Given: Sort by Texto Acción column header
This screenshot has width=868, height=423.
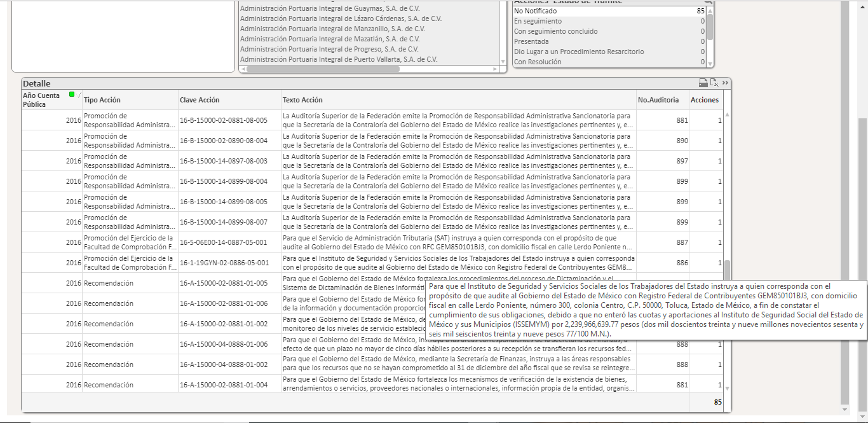Looking at the screenshot, I should tap(302, 100).
